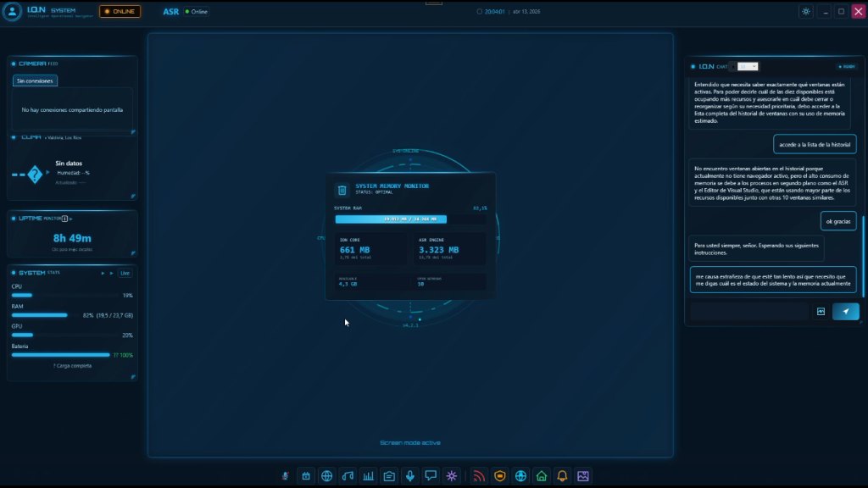Click the muted microphone icon in bottom dock
This screenshot has width=868, height=488.
click(x=286, y=476)
